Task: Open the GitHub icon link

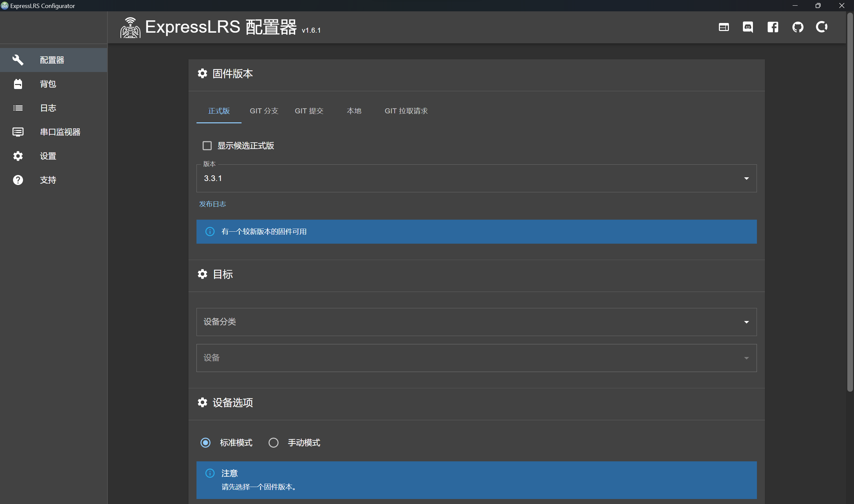Action: click(x=797, y=27)
